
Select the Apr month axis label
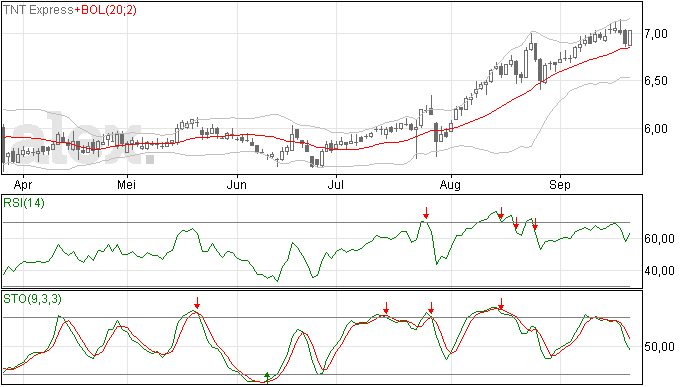(23, 184)
